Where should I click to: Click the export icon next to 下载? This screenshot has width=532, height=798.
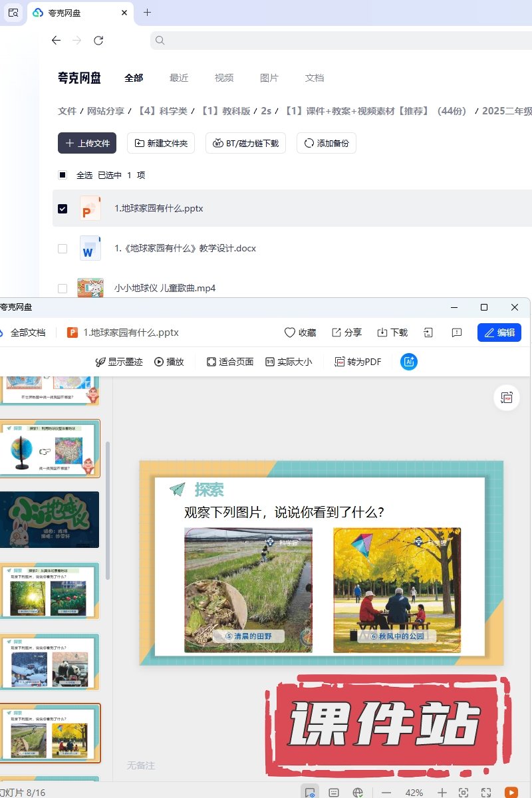click(429, 332)
